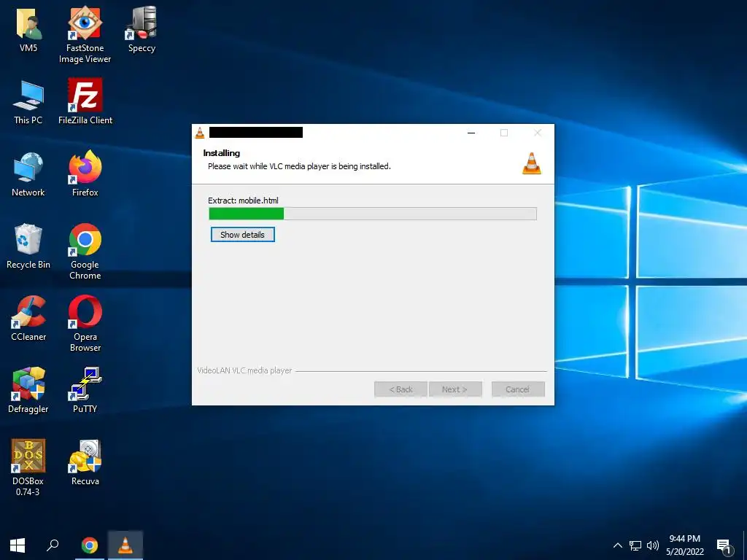Launch Opera Browser from the desktop
Screen dimensions: 747x560
coord(85,324)
